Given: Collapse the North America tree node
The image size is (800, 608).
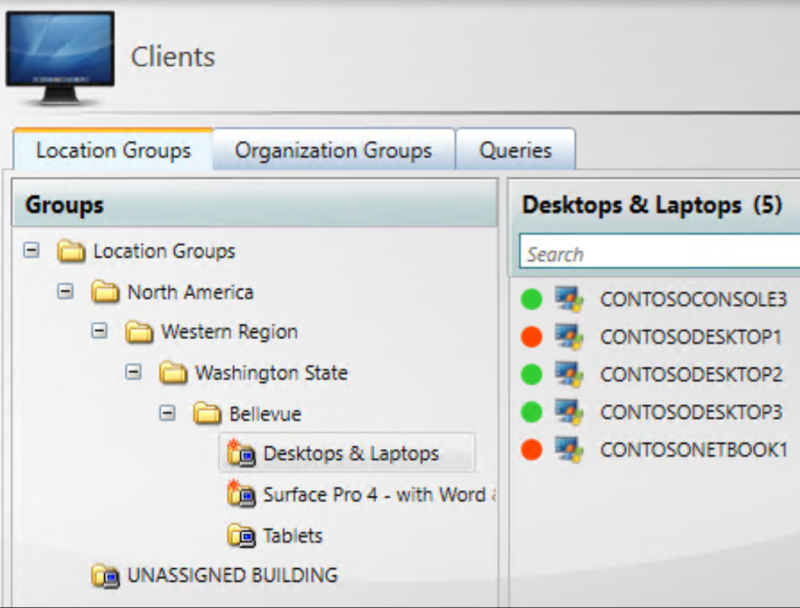Looking at the screenshot, I should tap(66, 292).
